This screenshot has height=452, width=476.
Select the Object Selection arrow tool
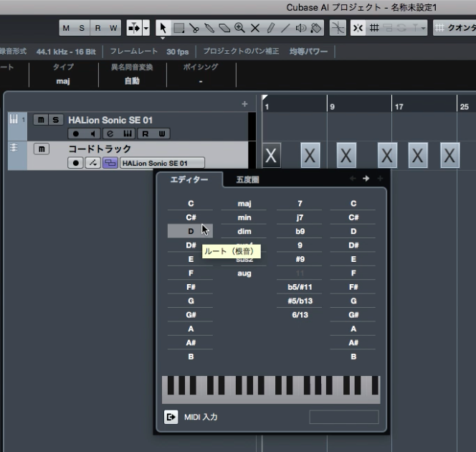tap(163, 28)
